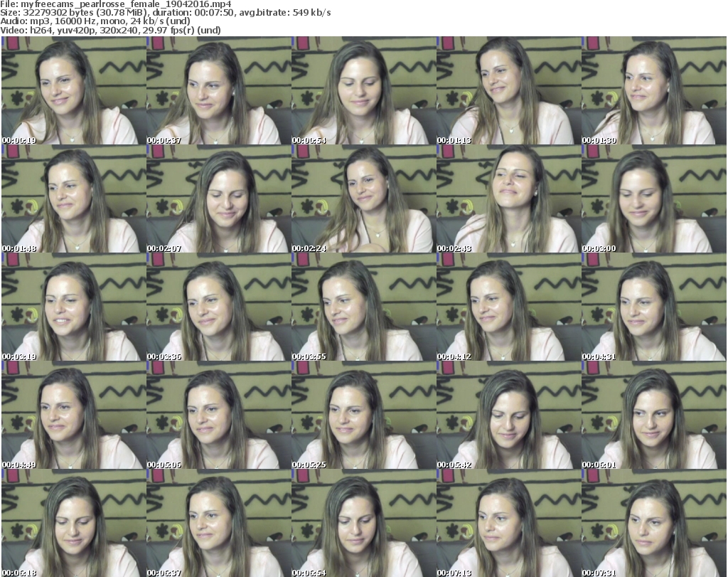
Task: Select the frame with timestamp 00:05:06
Action: [219, 415]
